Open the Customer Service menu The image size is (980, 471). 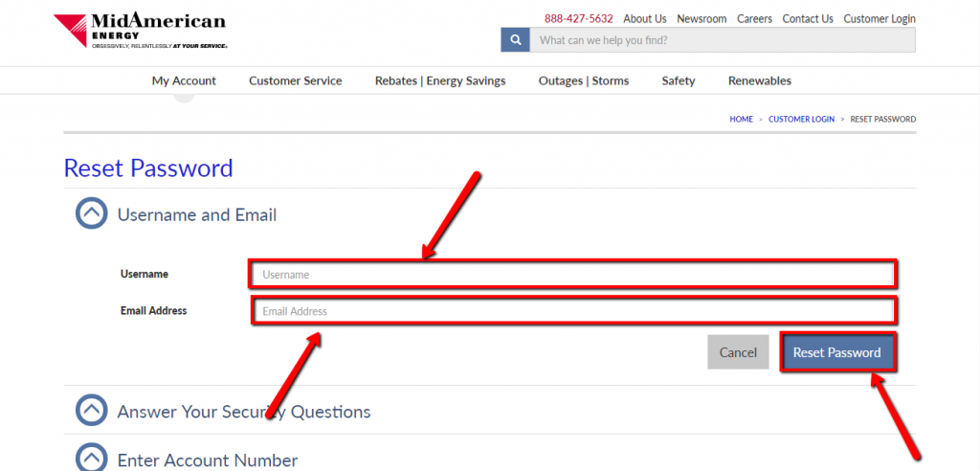pos(295,80)
